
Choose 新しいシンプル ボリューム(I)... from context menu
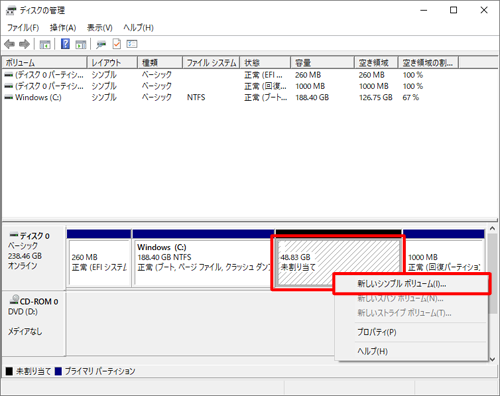click(x=412, y=284)
